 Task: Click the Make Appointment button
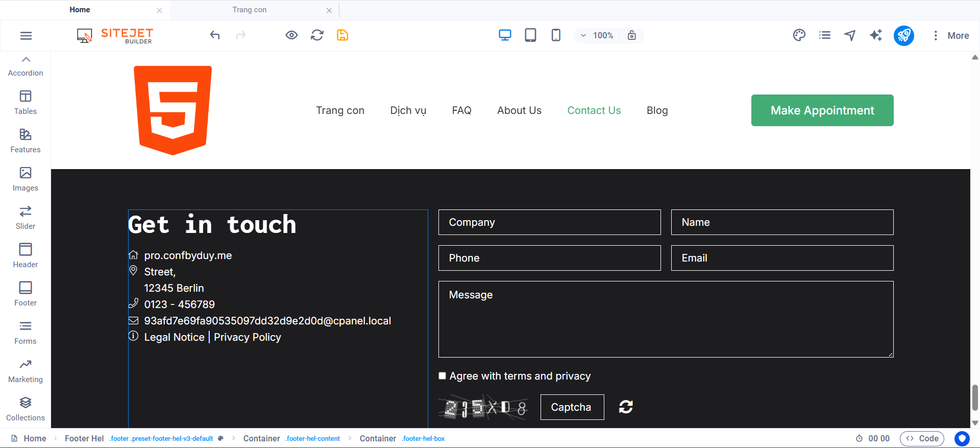[822, 110]
